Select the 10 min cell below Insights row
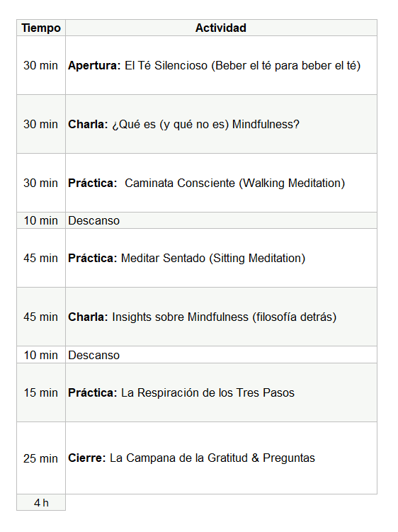This screenshot has height=532, width=398. 41,355
